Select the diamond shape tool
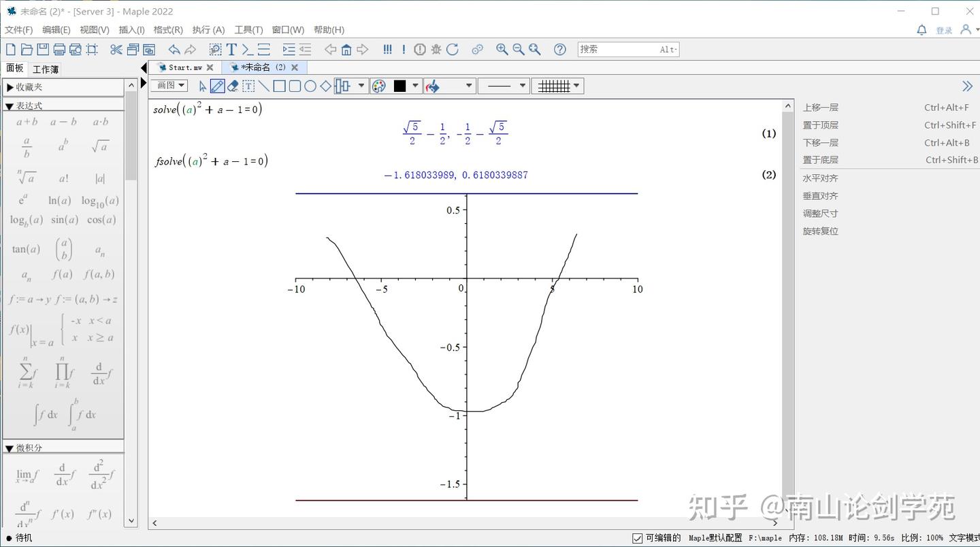Viewport: 980px width, 547px height. [x=325, y=86]
